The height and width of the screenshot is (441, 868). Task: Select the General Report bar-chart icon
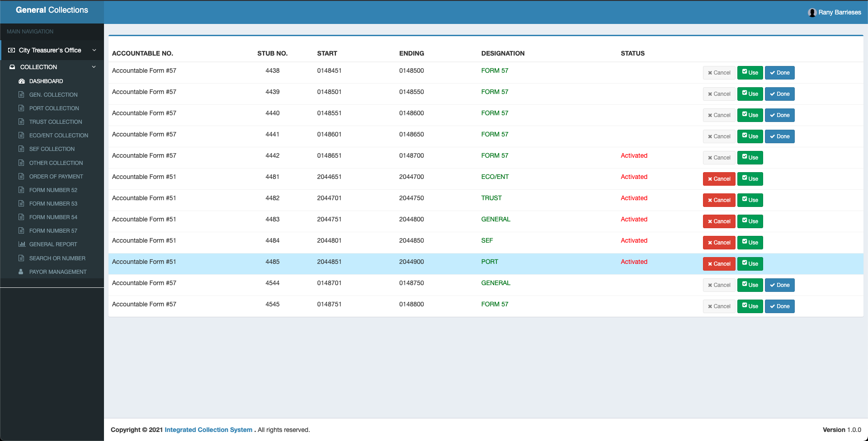pos(23,244)
